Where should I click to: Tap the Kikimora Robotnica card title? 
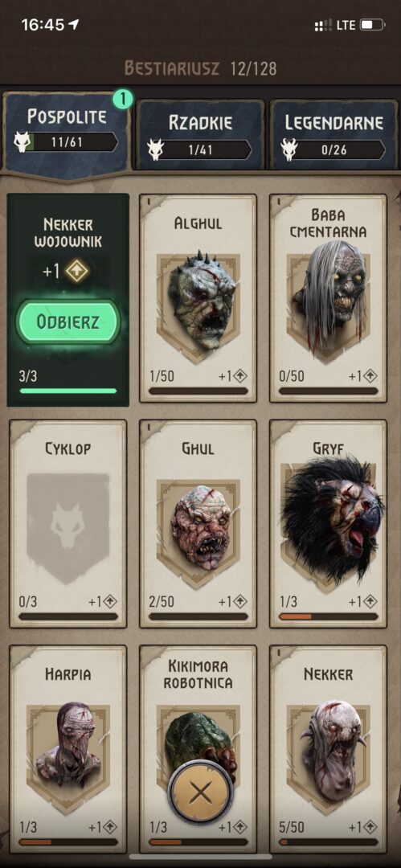click(198, 674)
